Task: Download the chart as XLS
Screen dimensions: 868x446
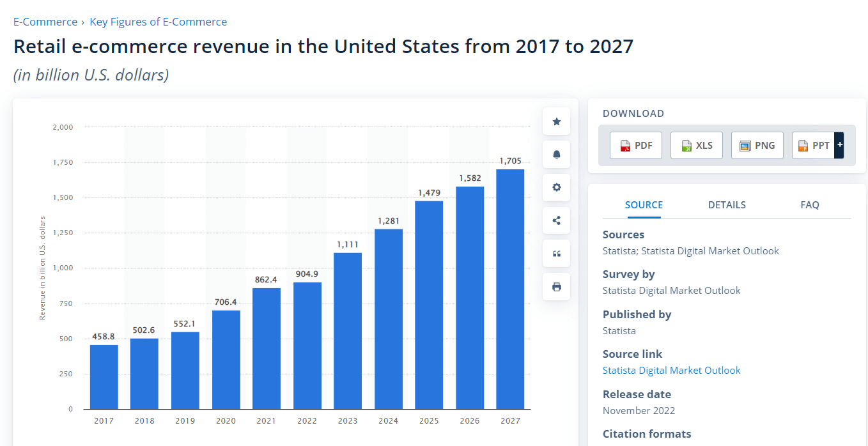Action: click(x=697, y=146)
